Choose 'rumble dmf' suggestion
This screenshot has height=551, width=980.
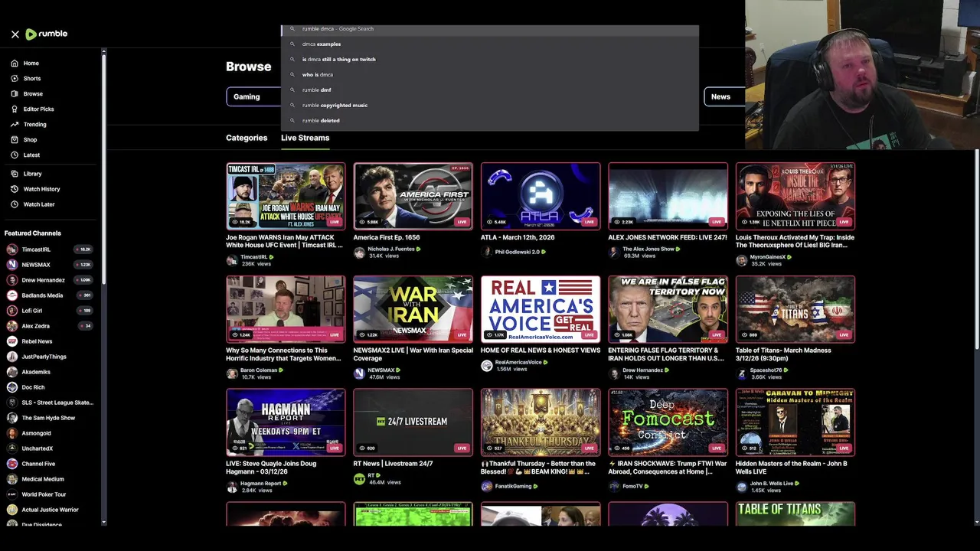pyautogui.click(x=490, y=90)
